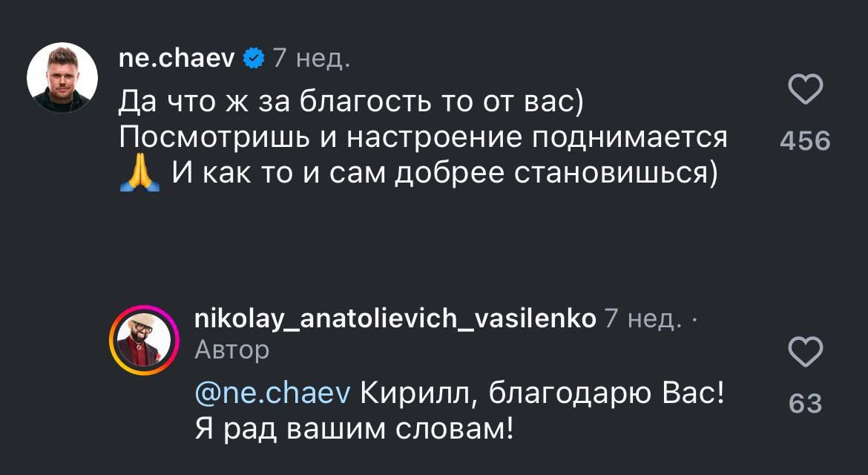Viewport: 868px width, 475px height.
Task: Click the '7 нед.' timestamp beside ne.chaev
Action: point(312,57)
